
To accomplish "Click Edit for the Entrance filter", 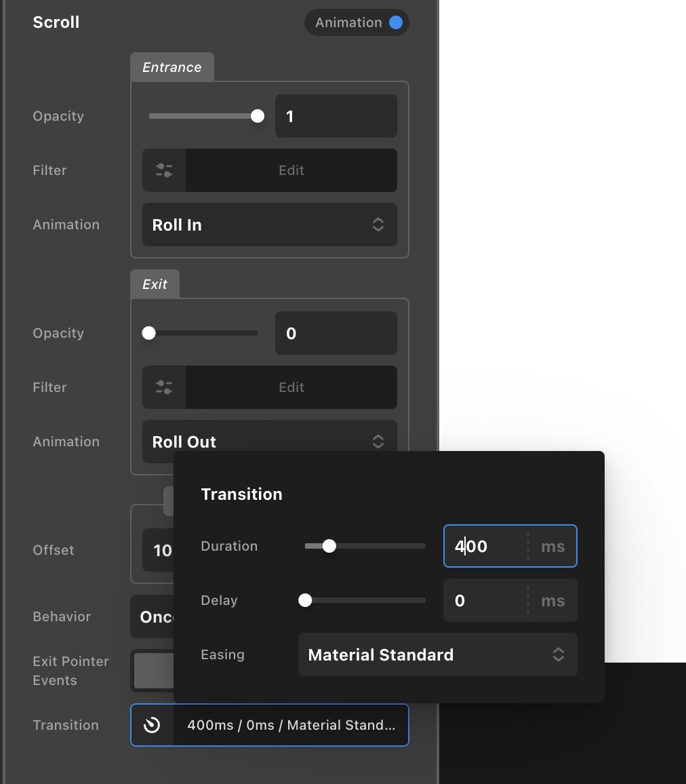I will [291, 170].
